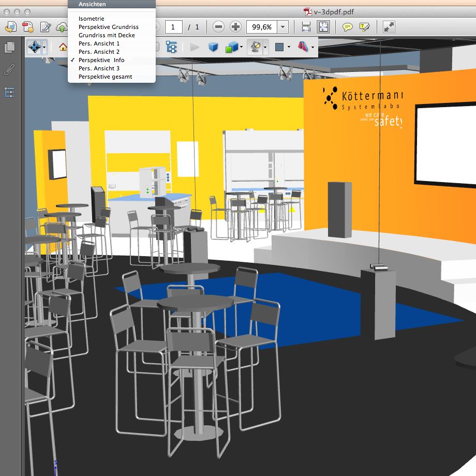Click the Home default view icon
The width and height of the screenshot is (476, 476).
point(63,48)
